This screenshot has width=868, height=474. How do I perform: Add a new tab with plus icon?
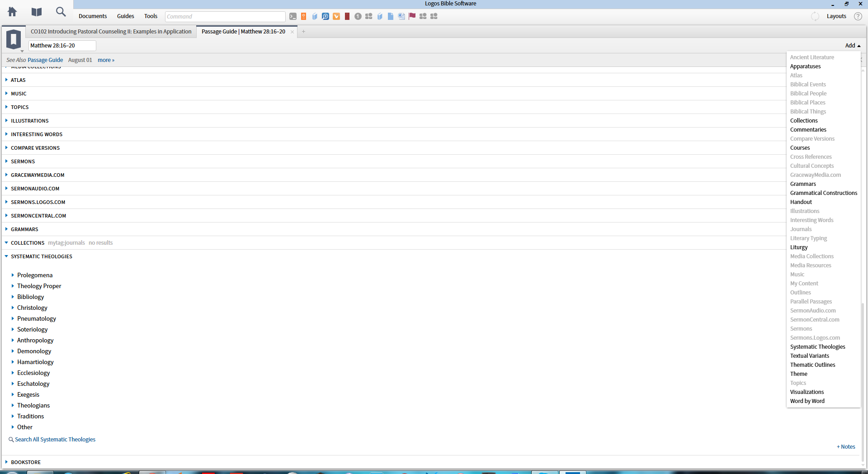tap(303, 32)
